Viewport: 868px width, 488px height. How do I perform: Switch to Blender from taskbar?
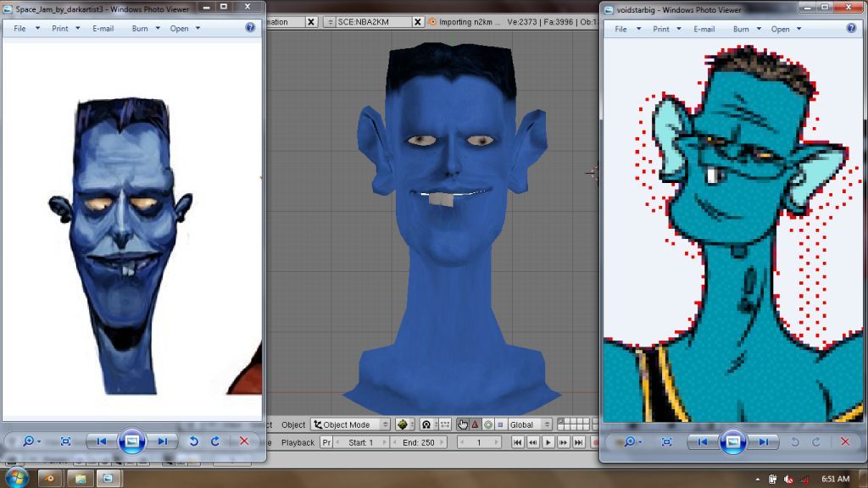pos(50,479)
